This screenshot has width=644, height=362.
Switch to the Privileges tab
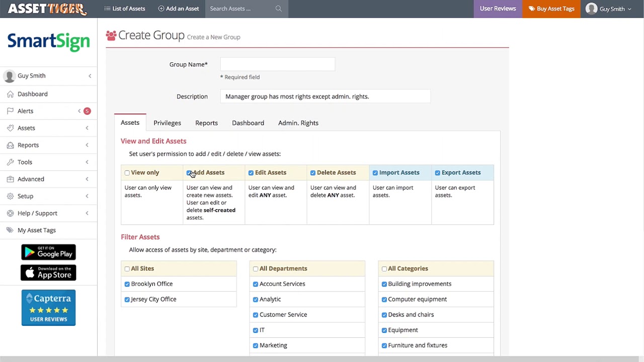[167, 123]
